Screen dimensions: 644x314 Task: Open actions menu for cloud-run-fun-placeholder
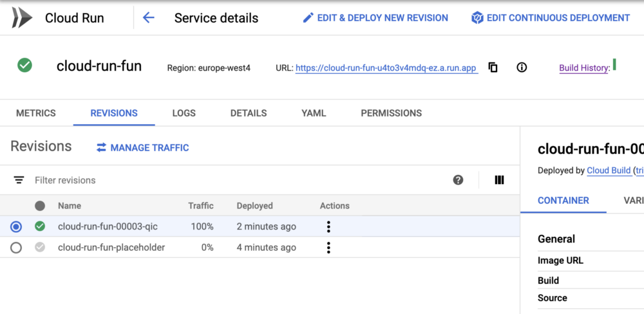coord(328,248)
